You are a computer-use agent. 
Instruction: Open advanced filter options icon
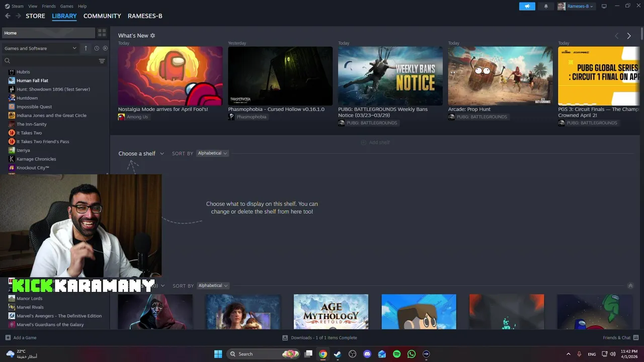[x=102, y=61]
